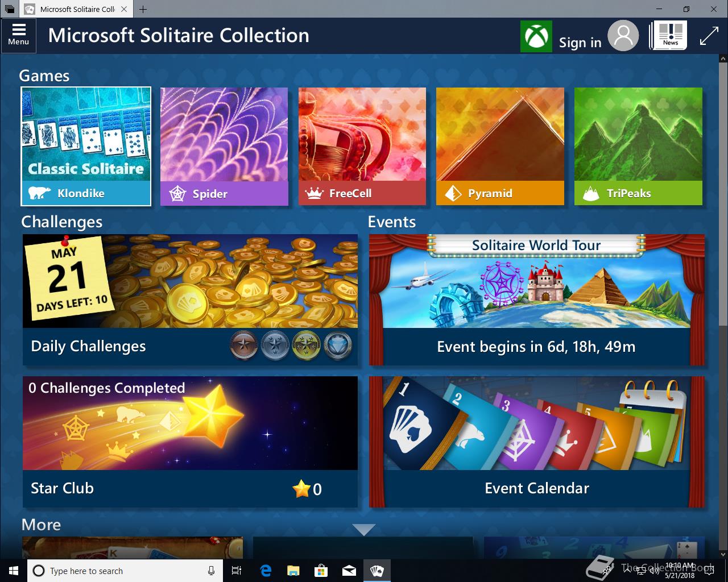Click the Klondike polar bear icon
The image size is (728, 582).
pos(39,193)
